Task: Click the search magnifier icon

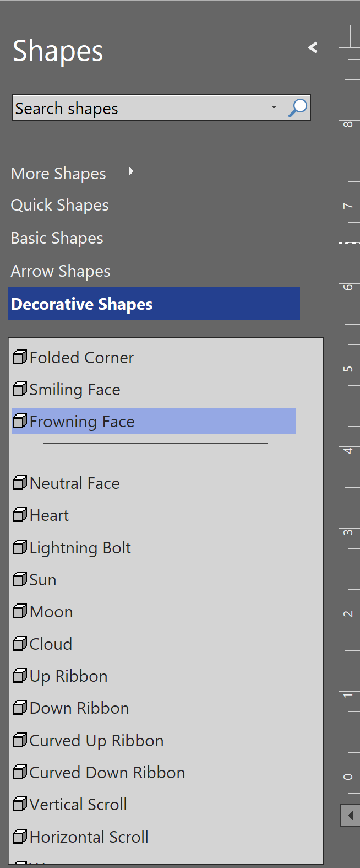Action: pos(298,108)
